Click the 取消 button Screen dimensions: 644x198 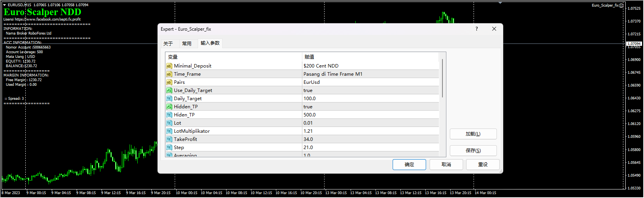point(446,165)
